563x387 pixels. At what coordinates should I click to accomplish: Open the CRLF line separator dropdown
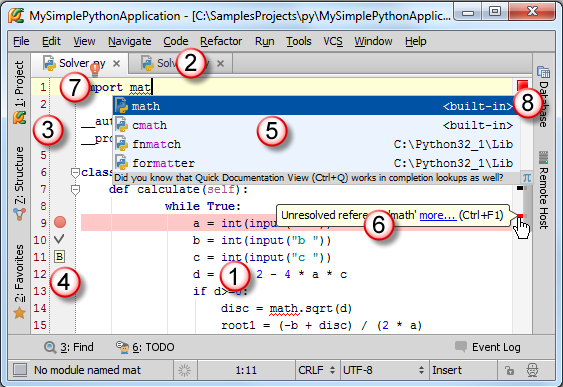pos(317,370)
